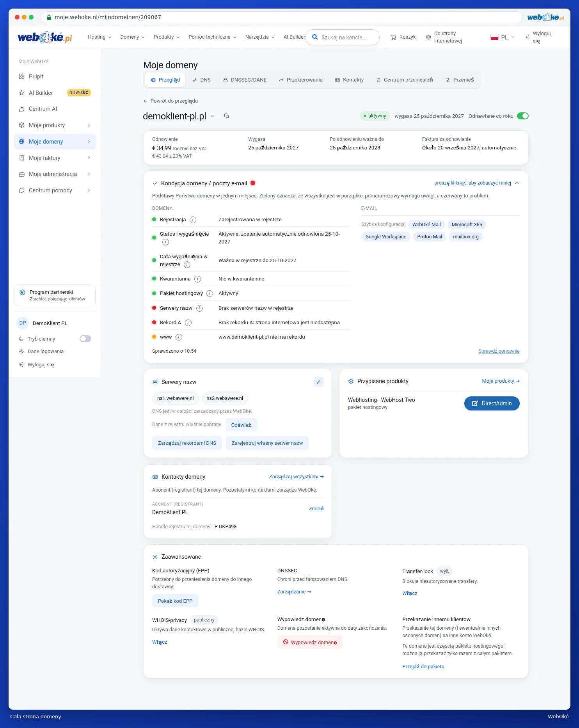The width and height of the screenshot is (579, 728).
Task: Show info for Kwarantanna status
Action: pos(198,279)
